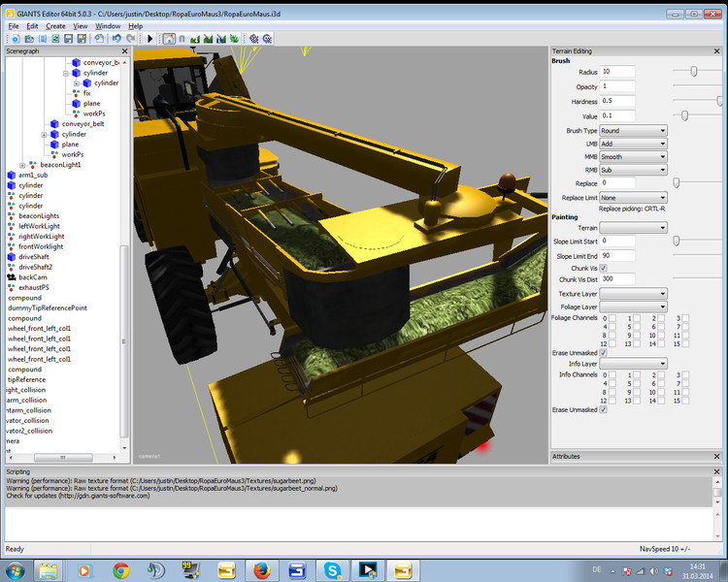Open the Brush Type dropdown
Viewport: 728px width, 582px height.
(x=633, y=131)
